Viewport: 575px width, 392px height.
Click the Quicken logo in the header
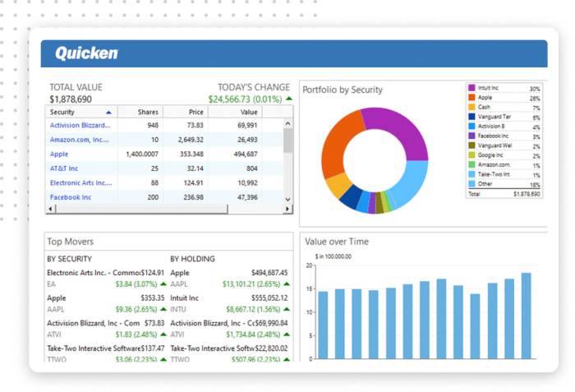pyautogui.click(x=86, y=53)
